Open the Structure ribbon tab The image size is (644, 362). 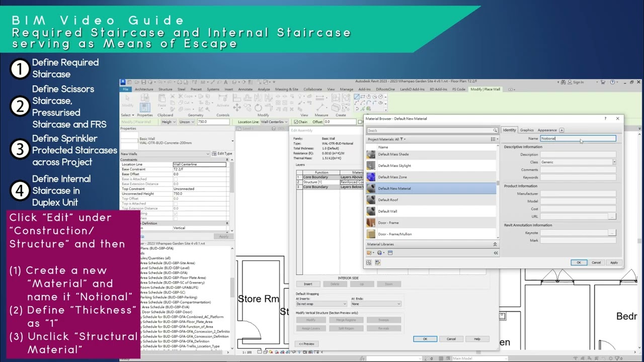(x=166, y=89)
